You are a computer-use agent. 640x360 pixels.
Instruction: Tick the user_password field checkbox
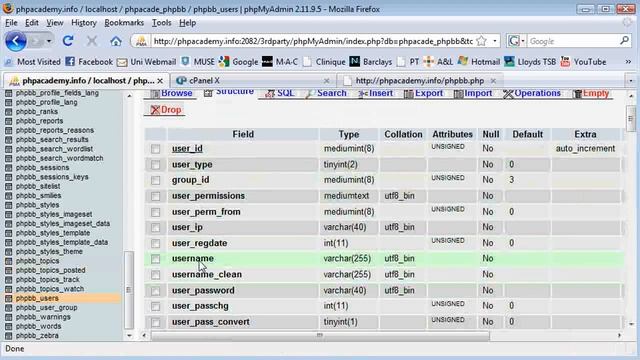click(x=156, y=291)
